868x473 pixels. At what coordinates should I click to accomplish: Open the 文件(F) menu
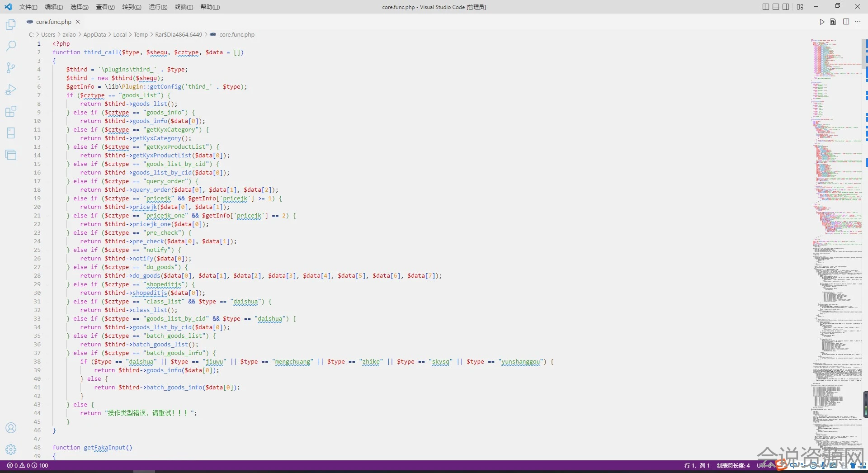click(28, 7)
